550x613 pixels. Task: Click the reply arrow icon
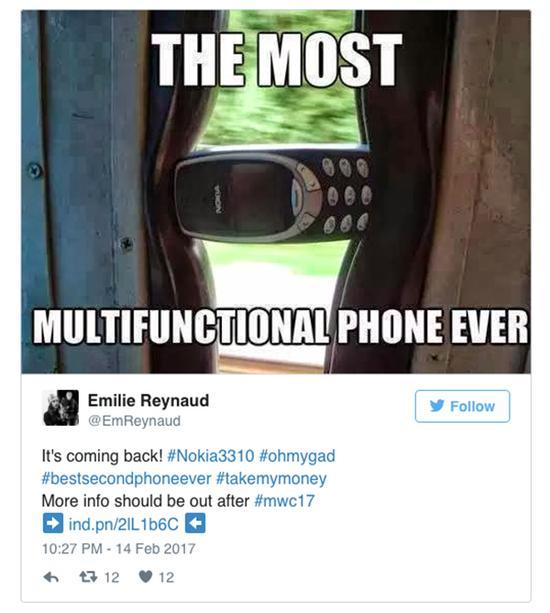[51, 577]
